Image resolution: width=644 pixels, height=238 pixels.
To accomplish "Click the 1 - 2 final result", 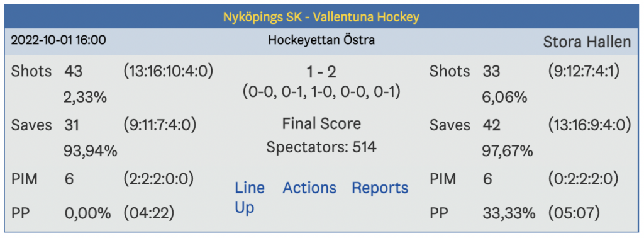I will tap(321, 72).
